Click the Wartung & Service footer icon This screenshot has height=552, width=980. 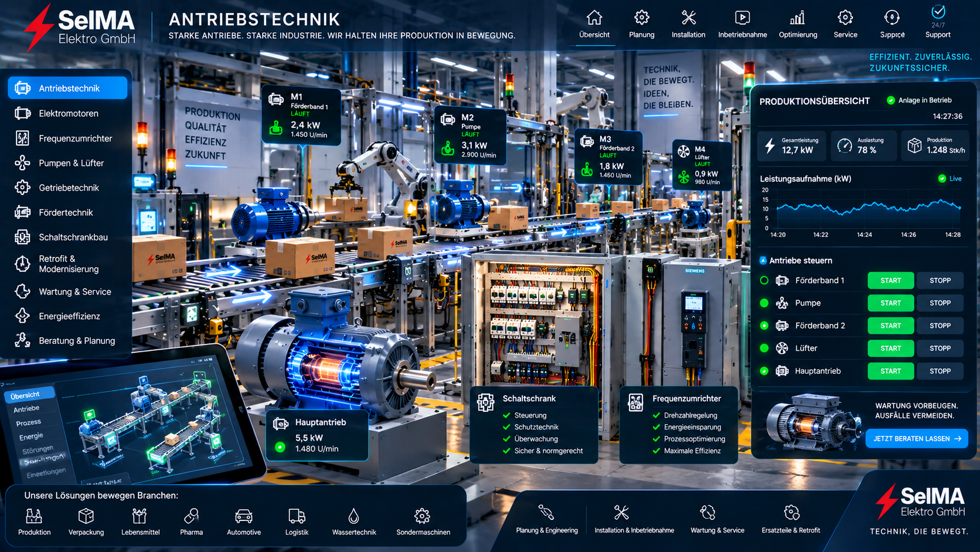[x=708, y=513]
